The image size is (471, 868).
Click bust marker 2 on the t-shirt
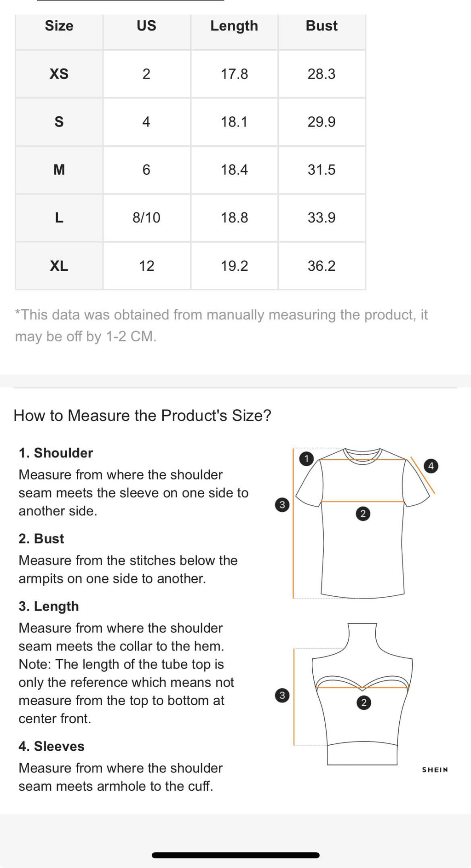[x=363, y=514]
